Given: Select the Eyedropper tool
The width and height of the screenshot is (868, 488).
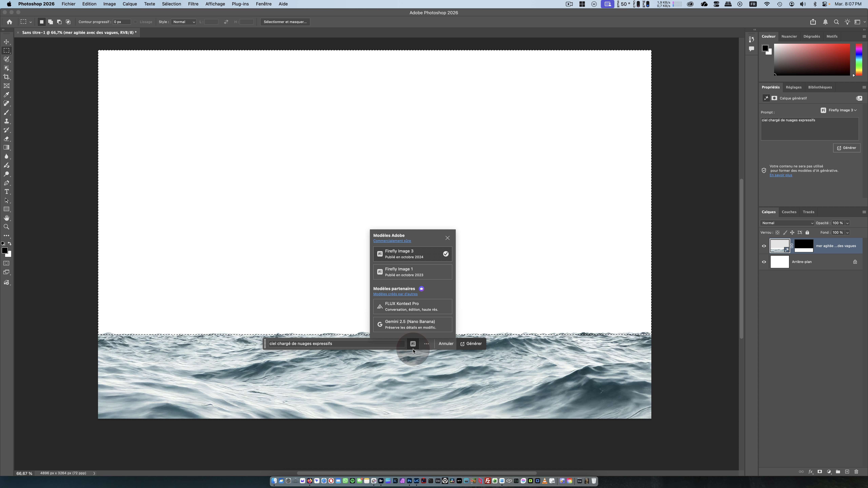Looking at the screenshot, I should 6,95.
